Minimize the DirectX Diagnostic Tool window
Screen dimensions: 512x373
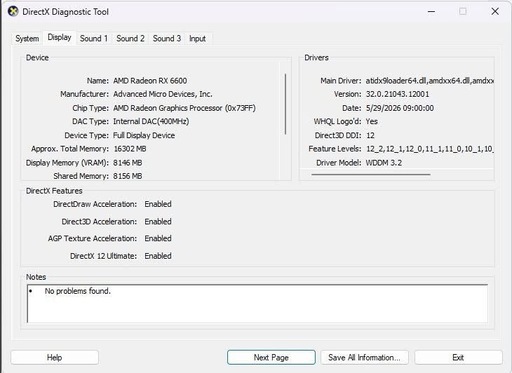pos(431,12)
